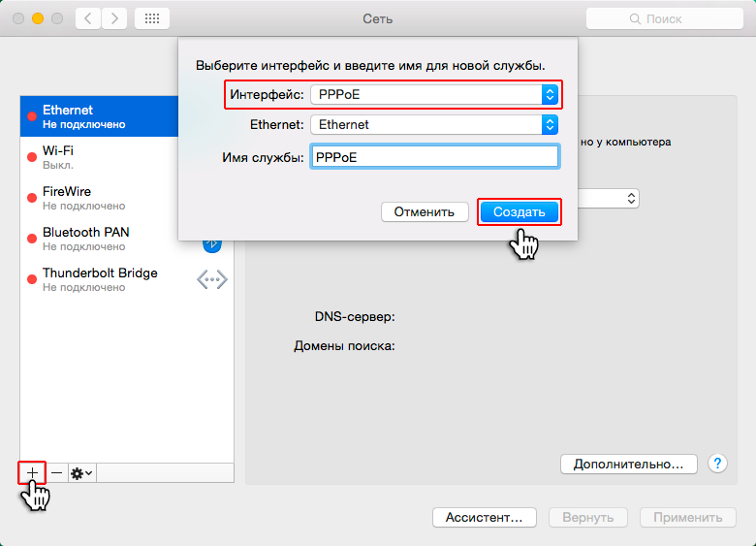Go forward with the right arrow button
The image size is (756, 546).
tap(114, 18)
